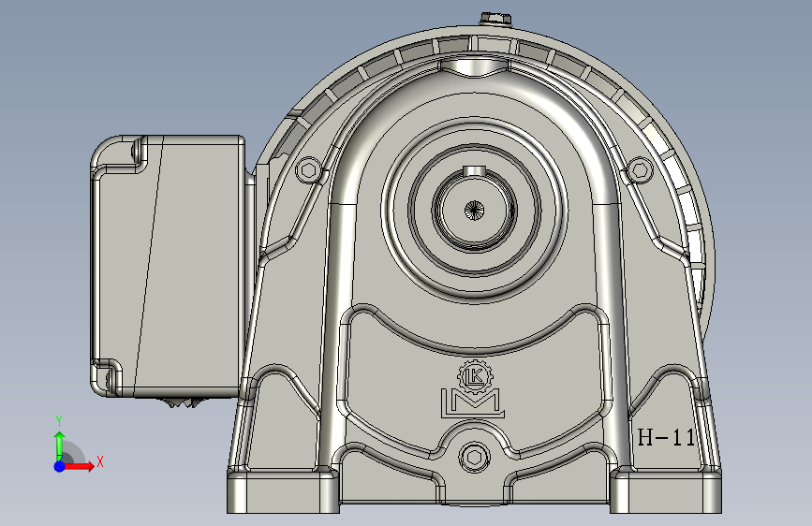This screenshot has height=526, width=812.
Task: Select the terminal box face on motor
Action: [169, 266]
